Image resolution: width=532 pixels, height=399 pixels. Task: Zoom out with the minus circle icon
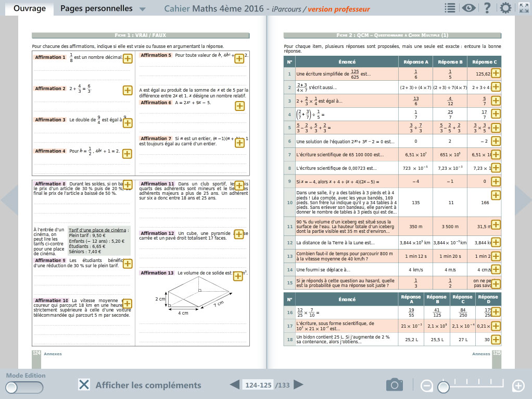pos(426,386)
